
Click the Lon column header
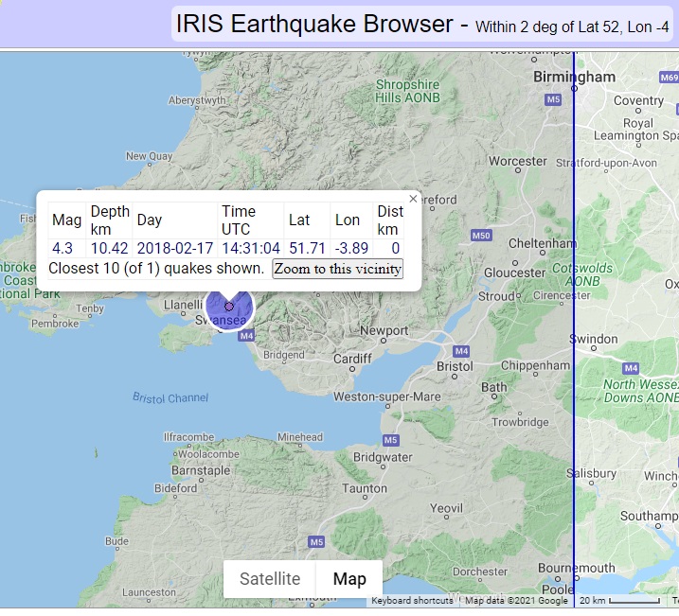(348, 220)
